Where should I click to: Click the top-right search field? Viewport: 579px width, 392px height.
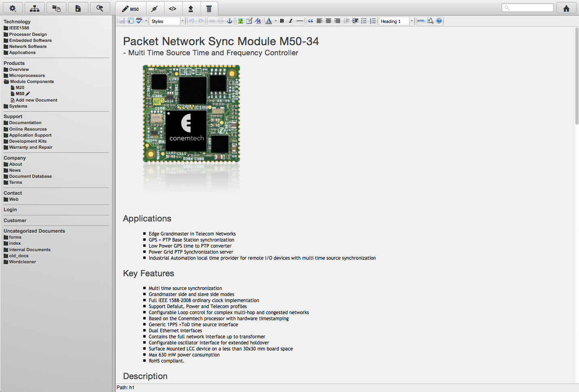528,8
